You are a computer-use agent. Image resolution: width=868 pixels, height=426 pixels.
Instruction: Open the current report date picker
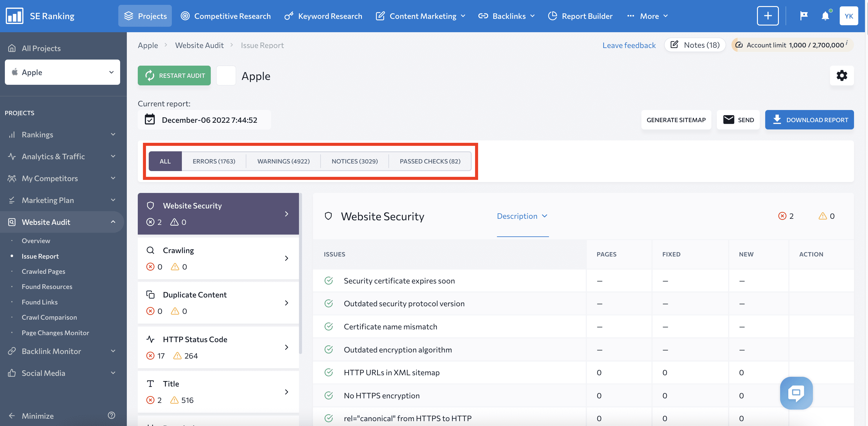pyautogui.click(x=204, y=120)
